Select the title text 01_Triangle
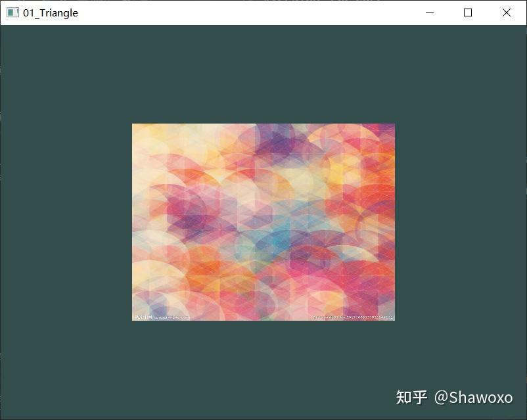 (x=51, y=12)
